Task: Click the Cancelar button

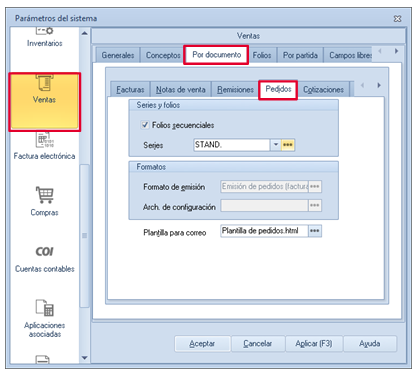Action: tap(258, 344)
